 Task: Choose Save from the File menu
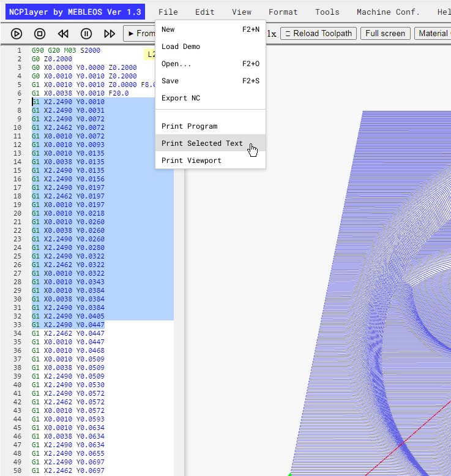coord(211,81)
